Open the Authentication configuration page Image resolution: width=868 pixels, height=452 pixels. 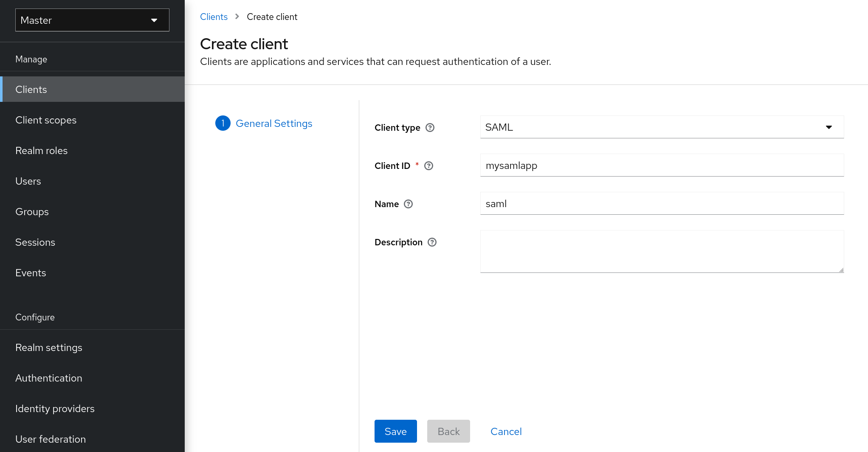point(48,378)
